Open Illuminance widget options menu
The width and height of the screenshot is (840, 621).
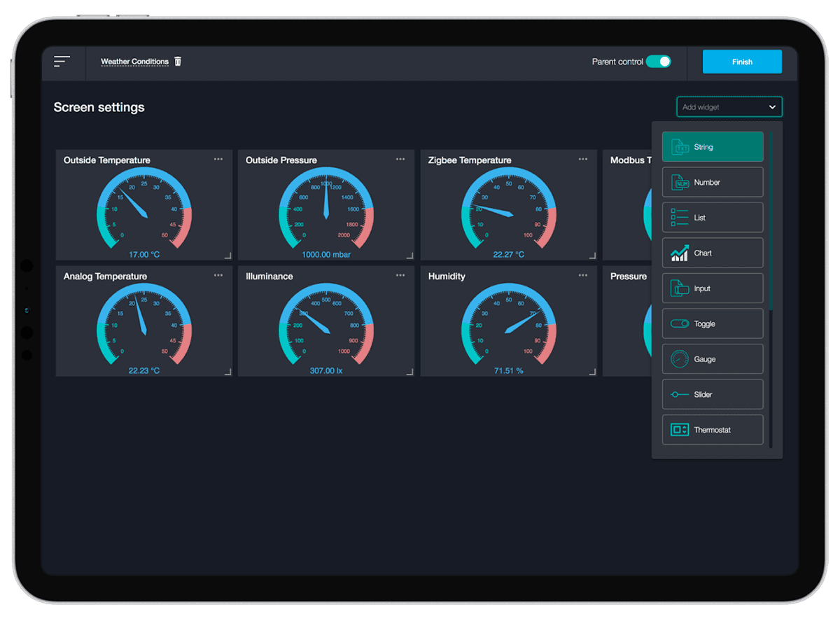click(x=400, y=276)
